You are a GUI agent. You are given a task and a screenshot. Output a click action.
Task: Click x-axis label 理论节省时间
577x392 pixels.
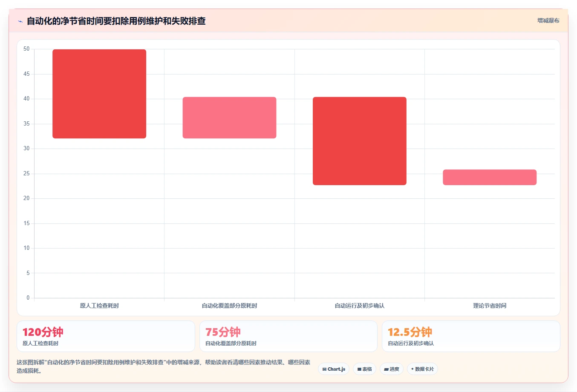pos(490,306)
